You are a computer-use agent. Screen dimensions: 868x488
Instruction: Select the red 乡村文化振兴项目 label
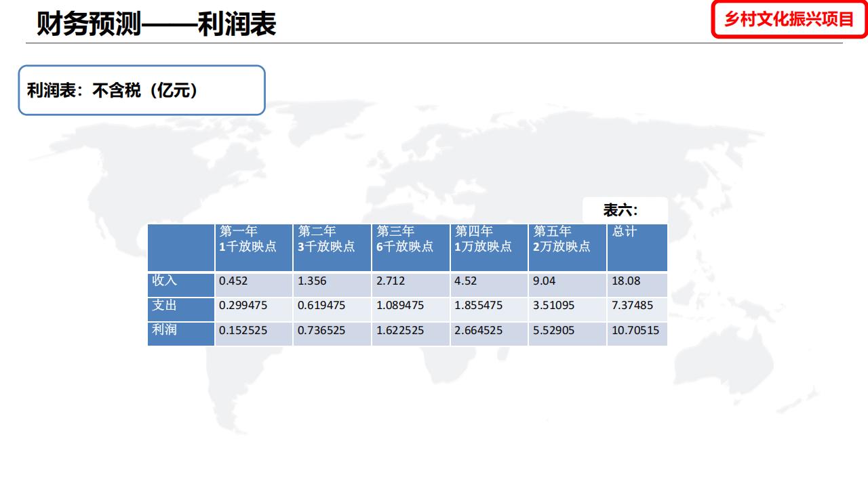coord(789,19)
